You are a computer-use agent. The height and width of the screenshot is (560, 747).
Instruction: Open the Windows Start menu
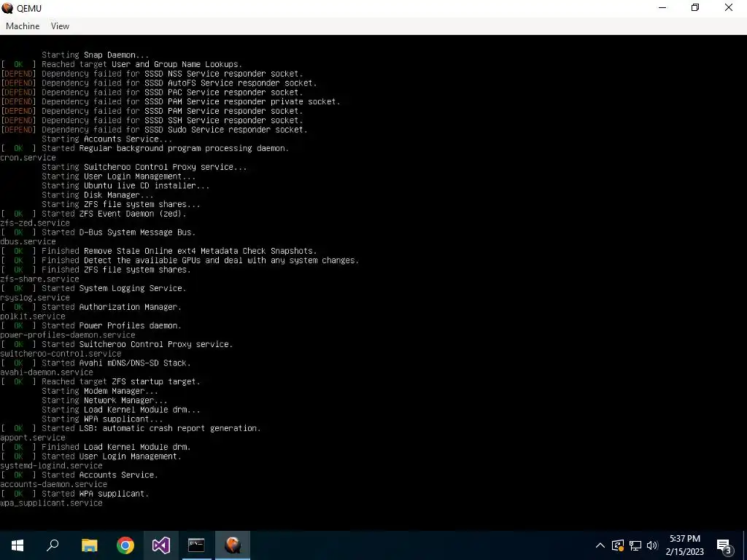(18, 545)
